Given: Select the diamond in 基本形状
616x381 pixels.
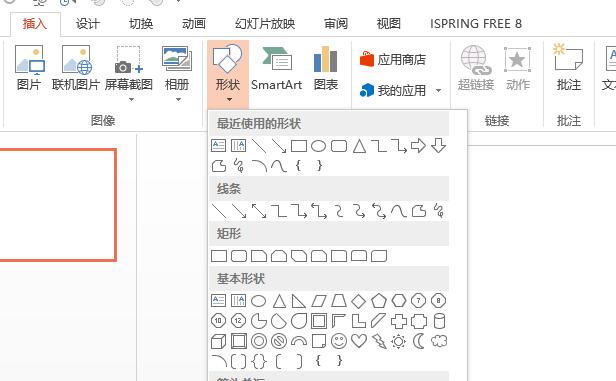Looking at the screenshot, I should click(359, 301).
